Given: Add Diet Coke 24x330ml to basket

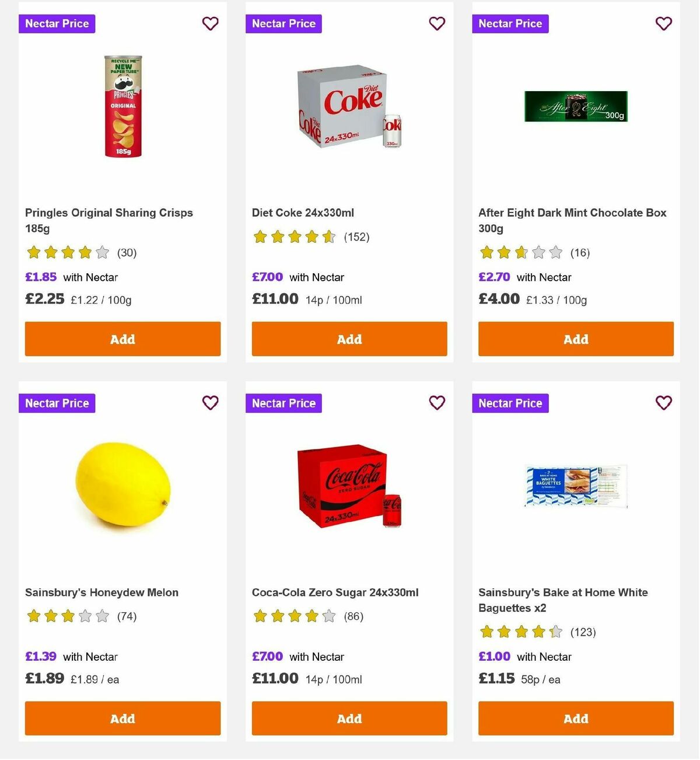Looking at the screenshot, I should [349, 339].
